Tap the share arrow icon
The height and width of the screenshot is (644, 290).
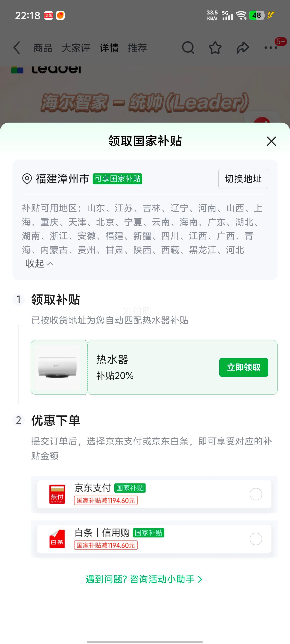click(x=242, y=48)
